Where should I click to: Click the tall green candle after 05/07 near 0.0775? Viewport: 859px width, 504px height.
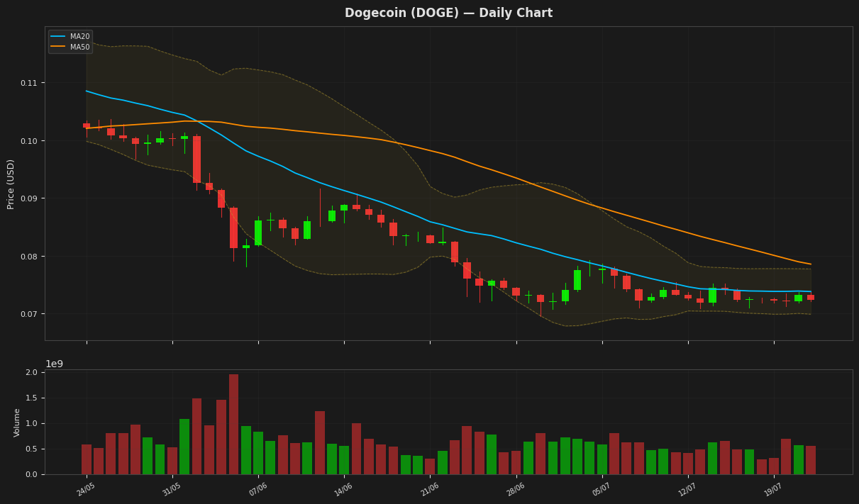(577, 280)
